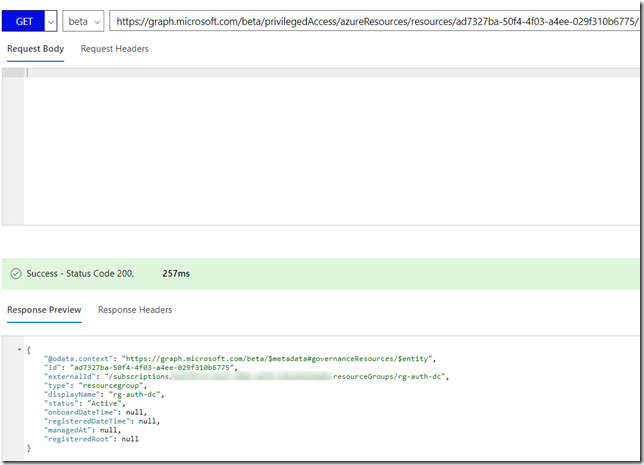Viewport: 644px width, 465px height.
Task: Click the registeredRoot null line
Action: [91, 439]
